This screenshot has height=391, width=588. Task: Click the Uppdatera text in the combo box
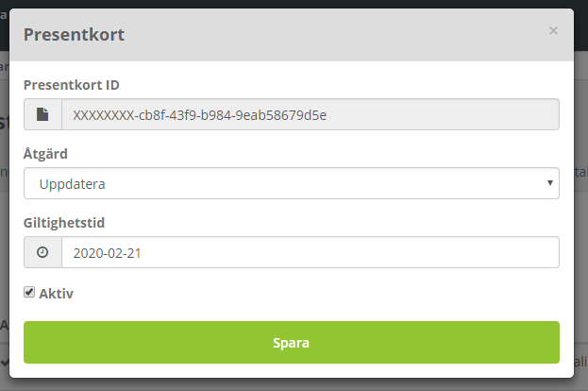(72, 184)
